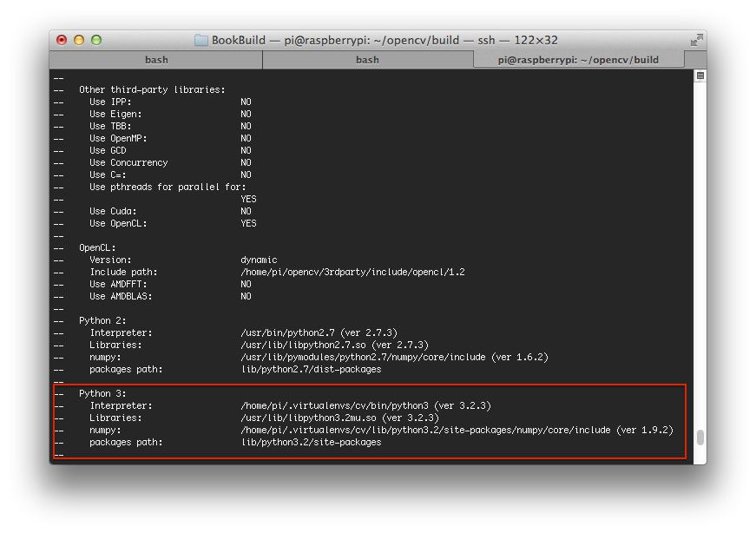This screenshot has height=533, width=756.
Task: Click the 'Use OpenCL:' line
Action: [173, 223]
